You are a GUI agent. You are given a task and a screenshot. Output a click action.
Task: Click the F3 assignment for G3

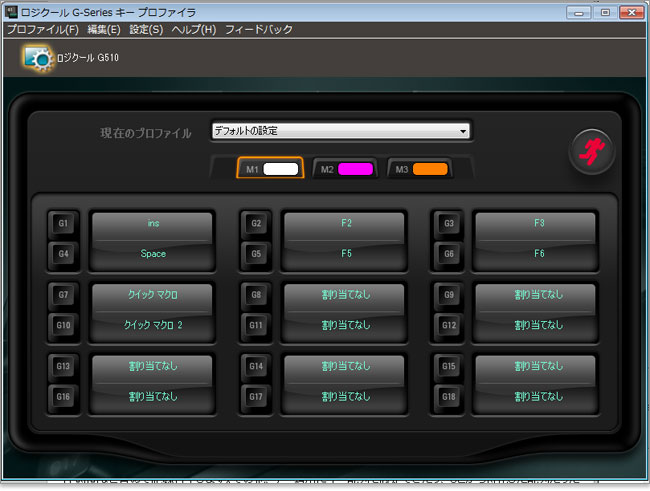pyautogui.click(x=536, y=224)
